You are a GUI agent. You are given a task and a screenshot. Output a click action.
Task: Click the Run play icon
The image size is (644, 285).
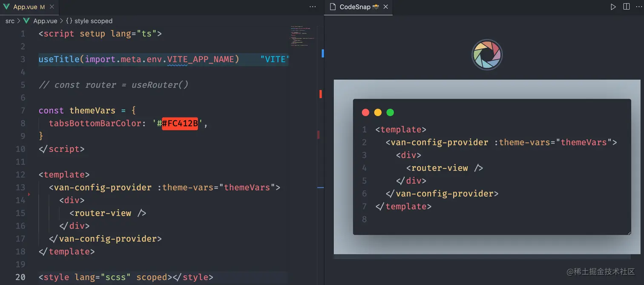(x=613, y=7)
